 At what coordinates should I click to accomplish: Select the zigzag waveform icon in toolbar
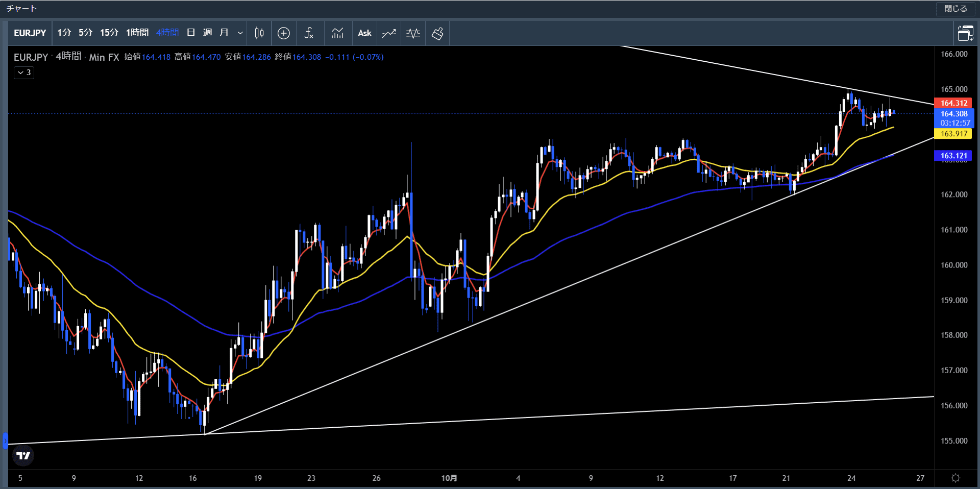(x=413, y=33)
